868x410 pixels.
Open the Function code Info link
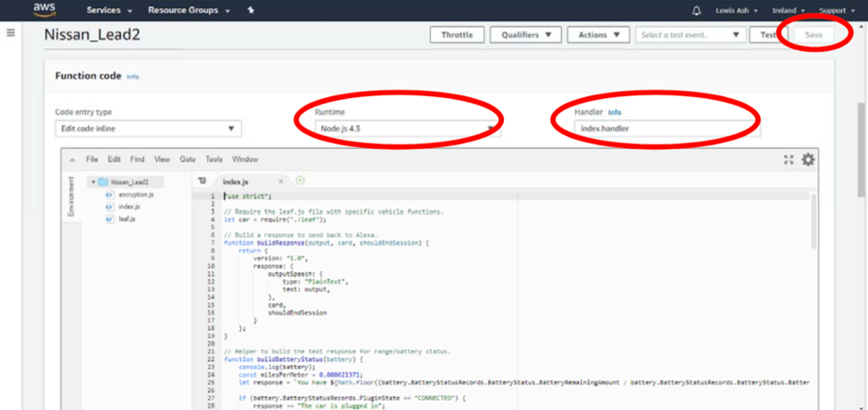point(133,77)
